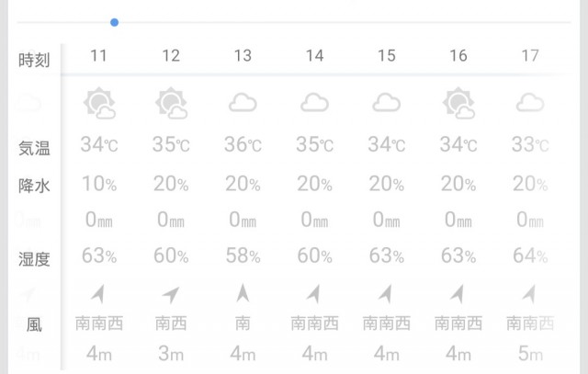
Task: Click the partly sunny icon for 12 o'clock
Action: click(x=171, y=103)
